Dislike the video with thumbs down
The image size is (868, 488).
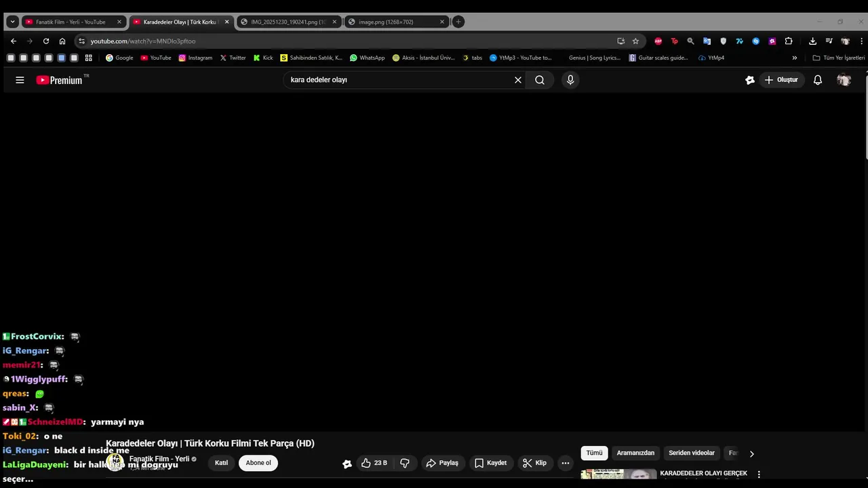click(405, 463)
